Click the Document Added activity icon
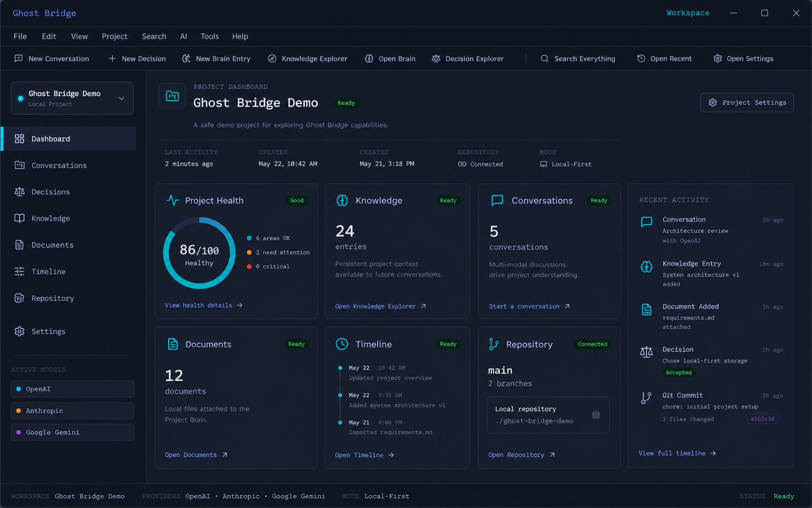This screenshot has height=508, width=812. coord(646,309)
